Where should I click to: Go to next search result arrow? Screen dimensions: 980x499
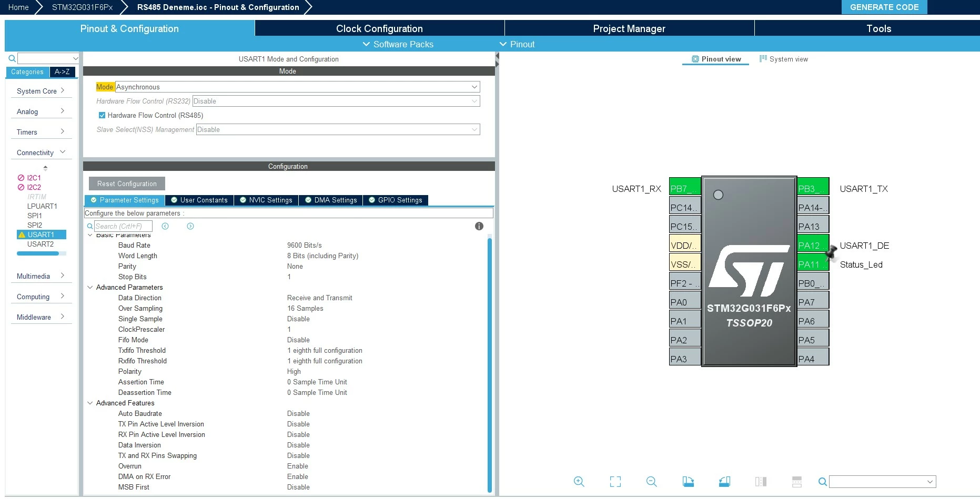click(190, 226)
